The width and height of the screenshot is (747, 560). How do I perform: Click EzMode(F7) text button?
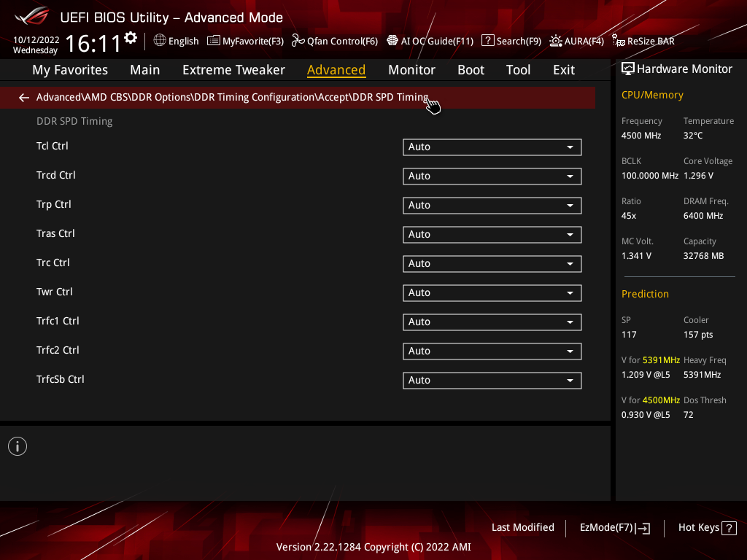606,528
